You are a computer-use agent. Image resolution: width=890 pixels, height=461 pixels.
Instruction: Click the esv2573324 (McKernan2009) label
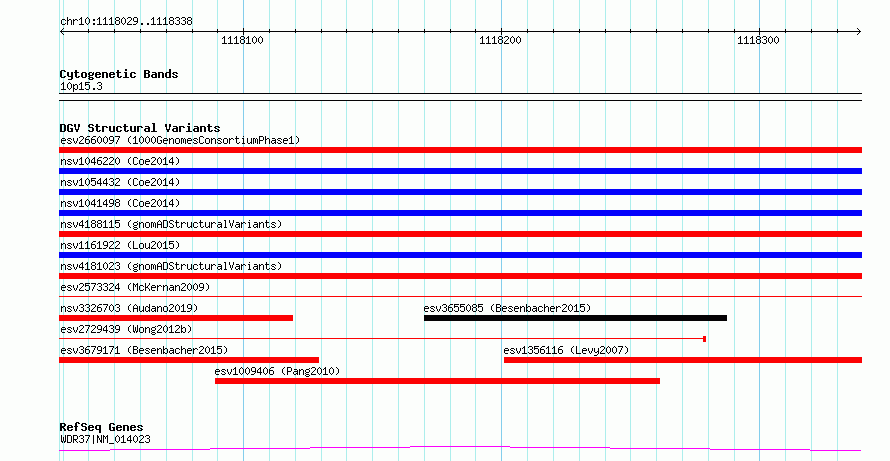pos(135,287)
